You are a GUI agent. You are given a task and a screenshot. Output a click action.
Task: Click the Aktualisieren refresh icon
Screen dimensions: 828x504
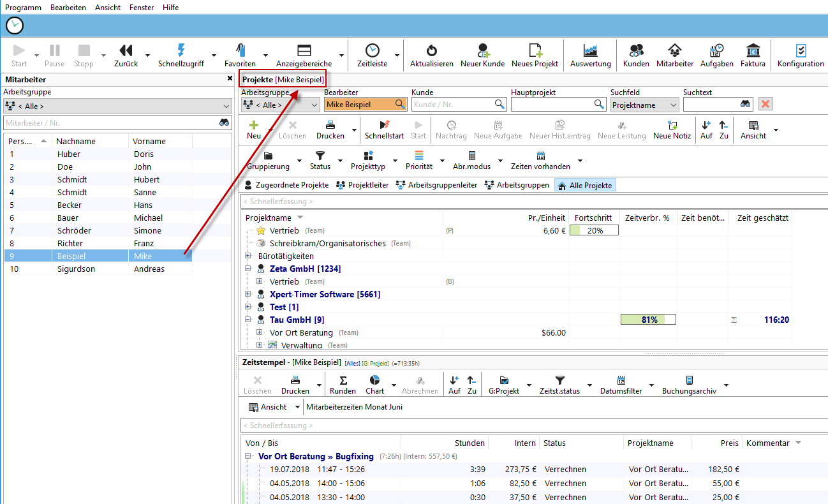431,51
